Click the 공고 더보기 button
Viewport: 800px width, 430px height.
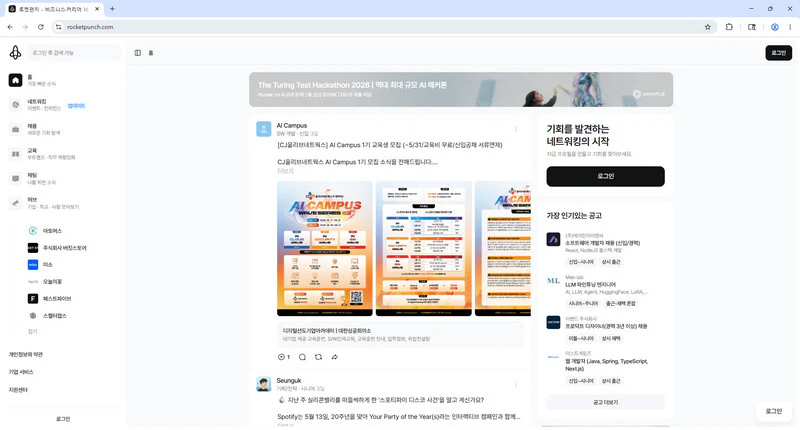tap(606, 402)
